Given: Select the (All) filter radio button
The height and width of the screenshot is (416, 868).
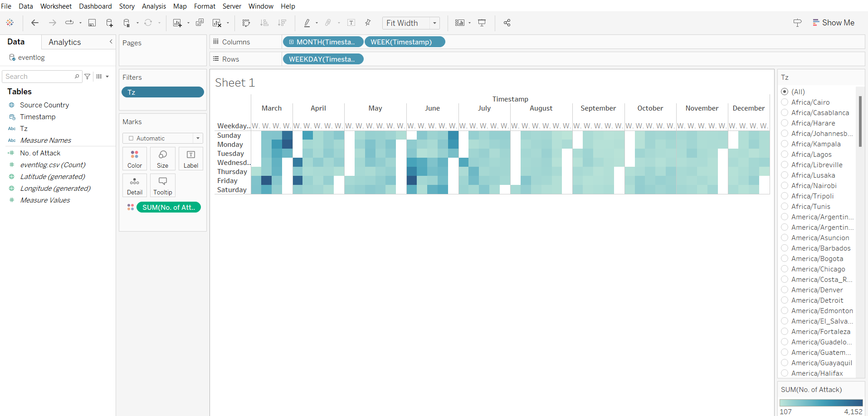Looking at the screenshot, I should (x=785, y=92).
